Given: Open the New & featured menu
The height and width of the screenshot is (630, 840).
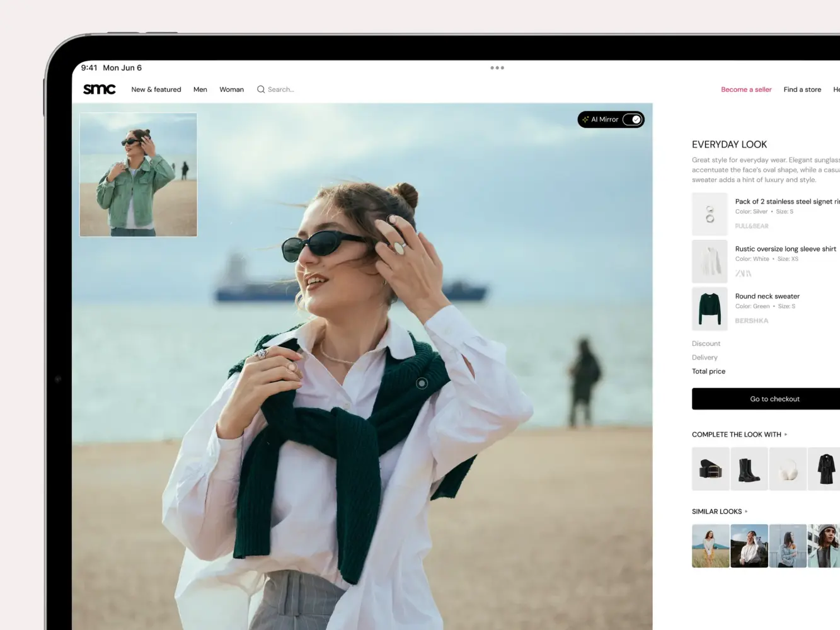Looking at the screenshot, I should 156,89.
